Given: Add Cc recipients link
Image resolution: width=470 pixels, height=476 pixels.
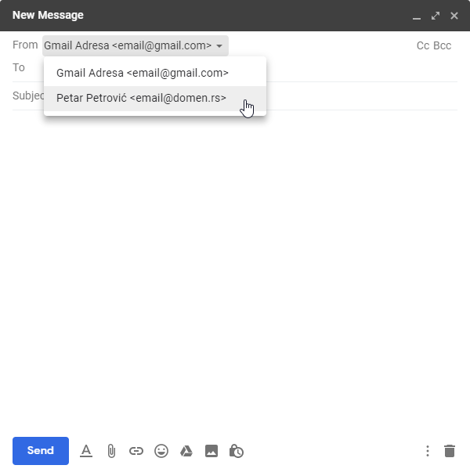Looking at the screenshot, I should 423,45.
